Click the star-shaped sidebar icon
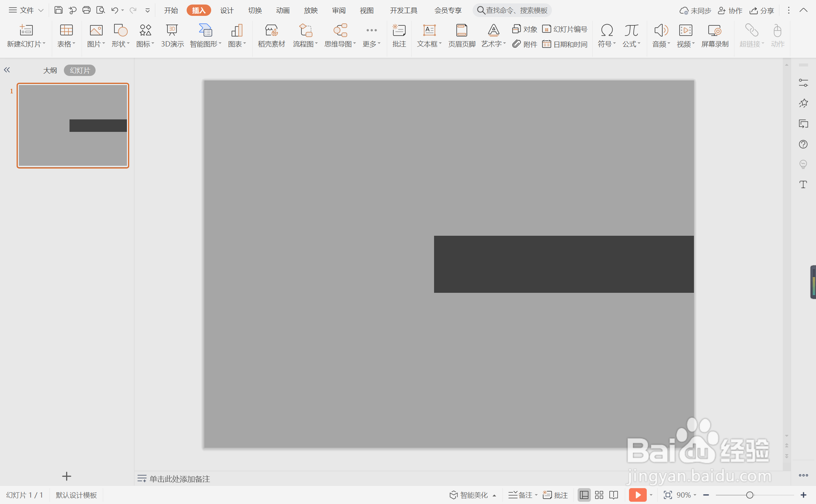This screenshot has height=504, width=816. tap(803, 103)
